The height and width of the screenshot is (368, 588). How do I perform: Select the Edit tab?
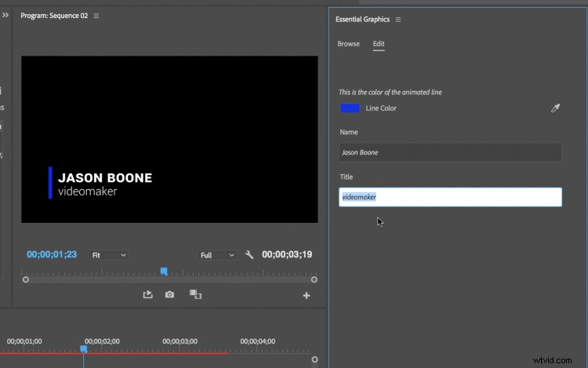[379, 44]
